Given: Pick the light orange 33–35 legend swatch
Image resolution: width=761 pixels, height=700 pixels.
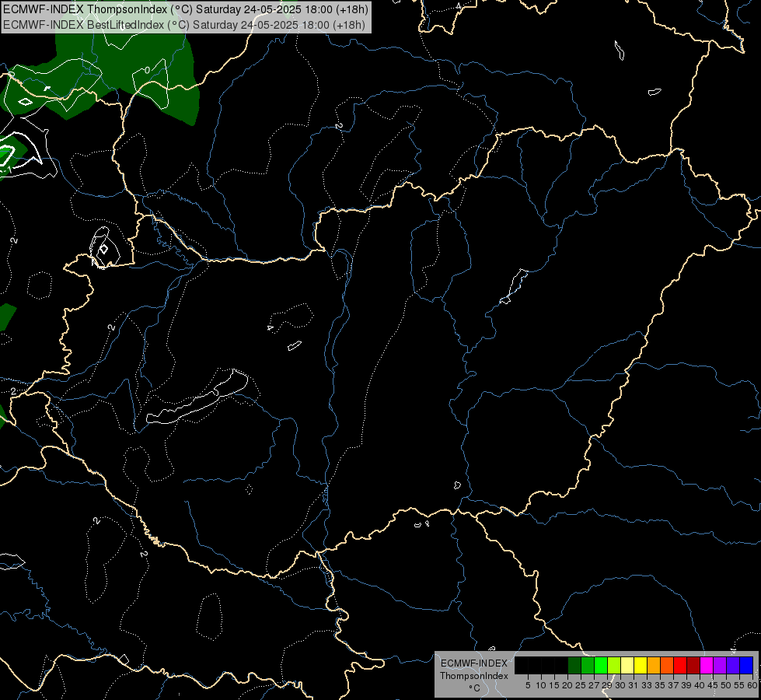Looking at the screenshot, I should click(x=654, y=666).
